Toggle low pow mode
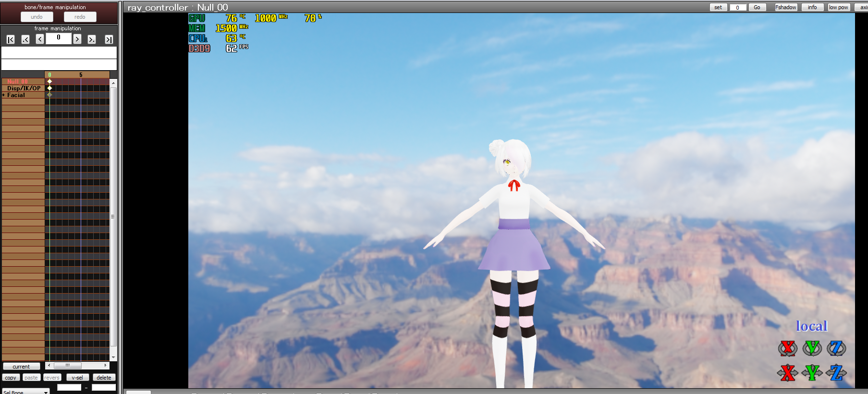Image resolution: width=868 pixels, height=394 pixels. tap(838, 7)
